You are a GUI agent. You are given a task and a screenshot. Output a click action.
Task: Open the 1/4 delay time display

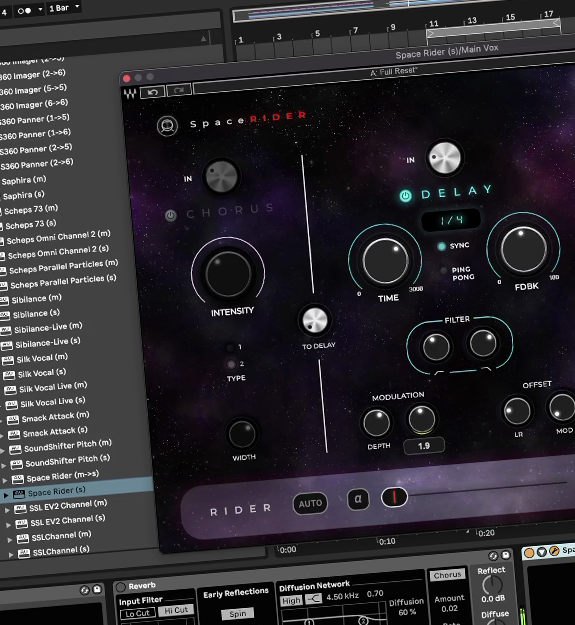451,220
